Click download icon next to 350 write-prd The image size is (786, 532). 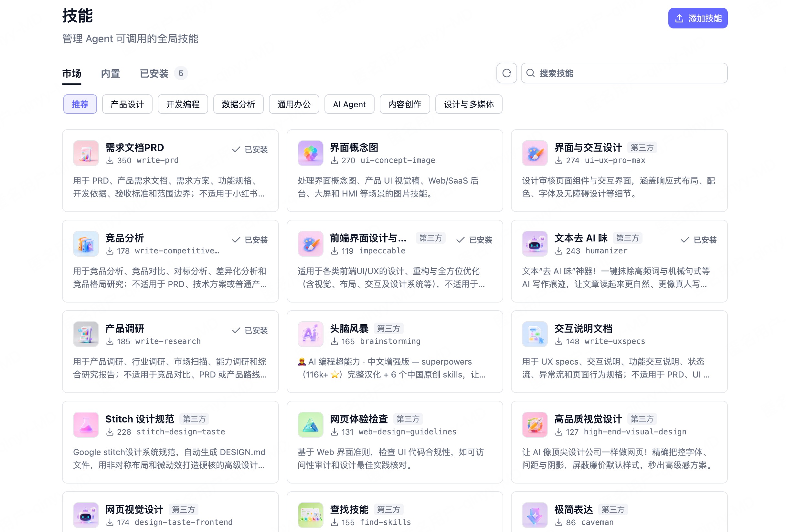pyautogui.click(x=110, y=161)
